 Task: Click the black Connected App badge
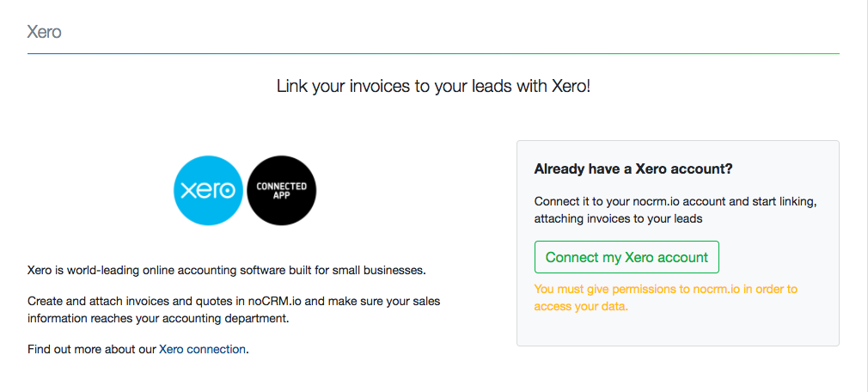click(x=282, y=191)
